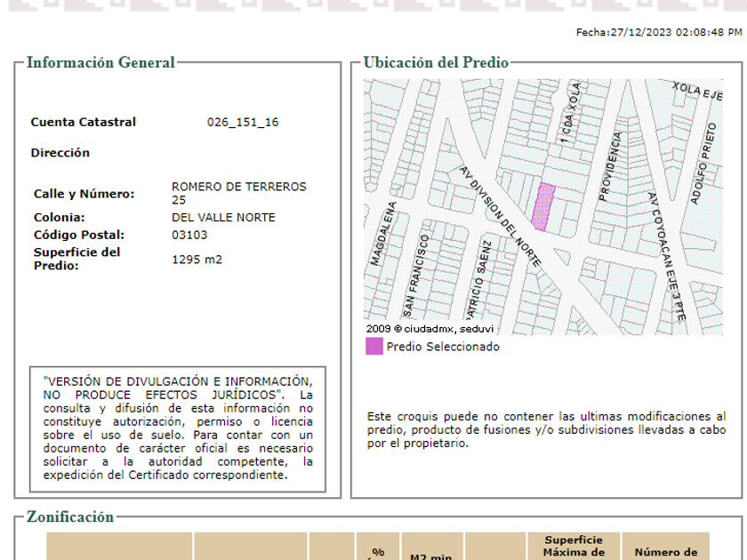Click the highlighted pink parcel on the map
The height and width of the screenshot is (560, 747).
click(x=542, y=206)
